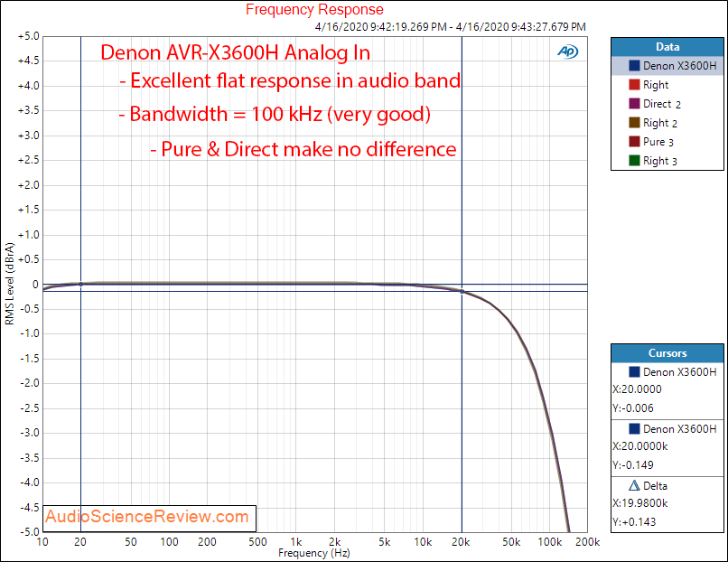Viewport: 728px width, 562px height.
Task: Select the Pure 3 trace label
Action: pos(658,142)
